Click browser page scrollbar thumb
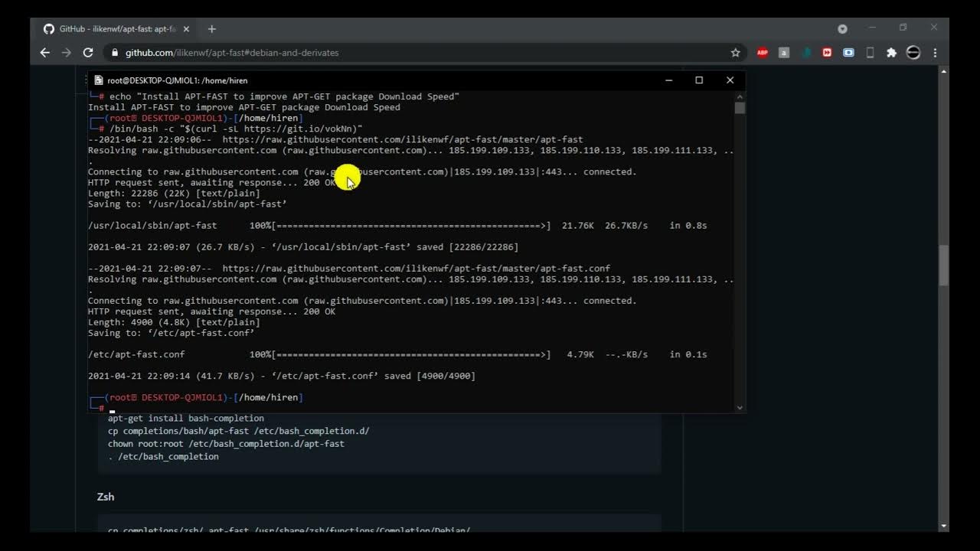 pos(943,265)
